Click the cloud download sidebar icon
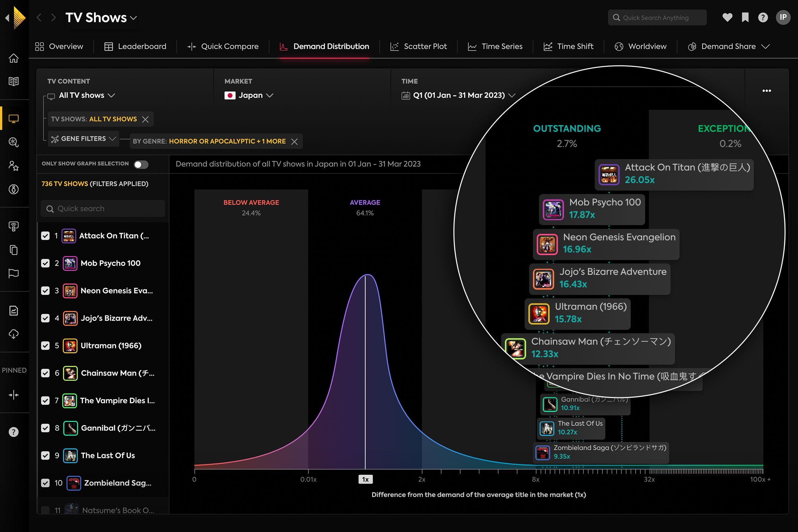The image size is (798, 532). click(14, 334)
